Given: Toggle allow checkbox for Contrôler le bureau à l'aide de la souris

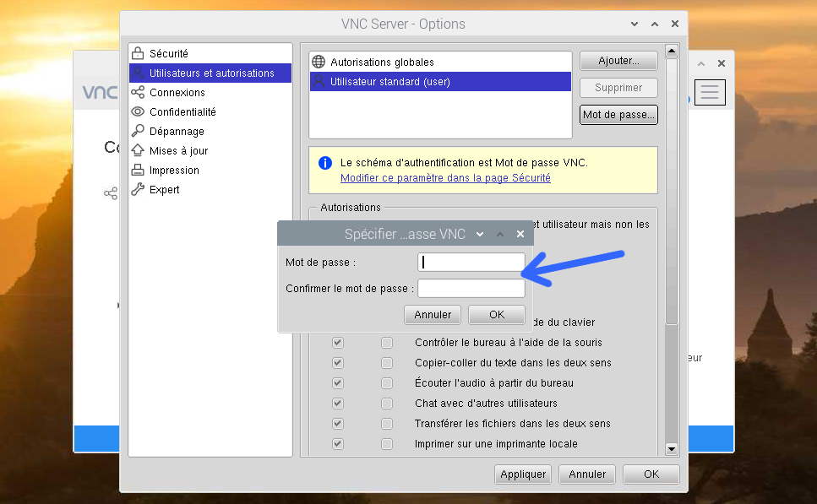Looking at the screenshot, I should [338, 342].
